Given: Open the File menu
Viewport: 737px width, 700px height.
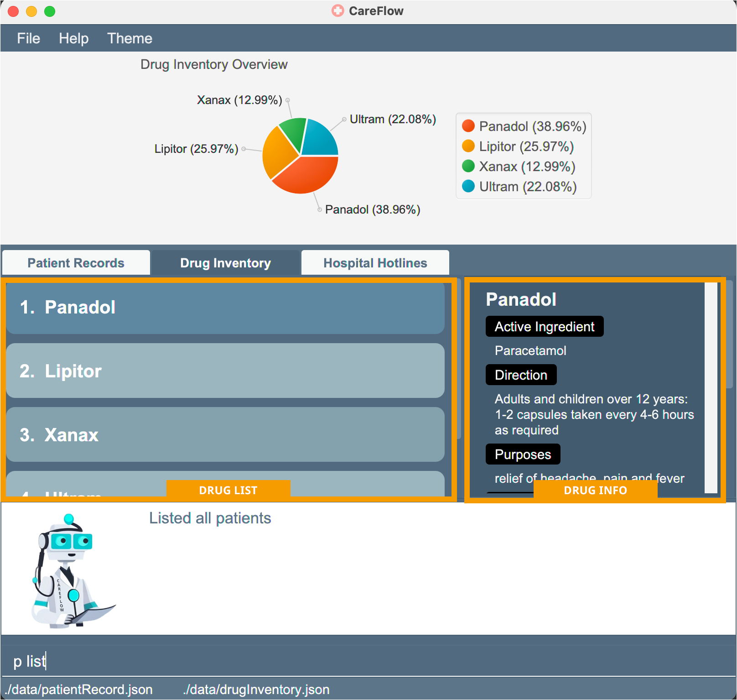Looking at the screenshot, I should tap(28, 38).
